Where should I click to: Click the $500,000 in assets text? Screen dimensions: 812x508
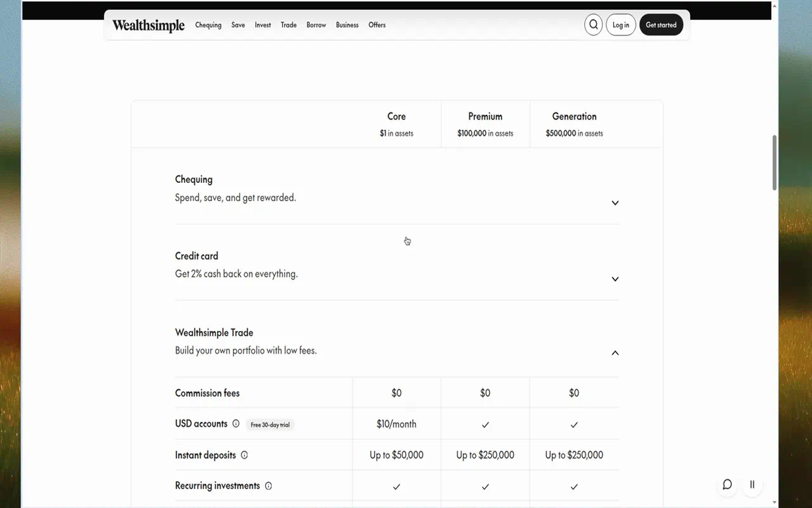point(574,133)
